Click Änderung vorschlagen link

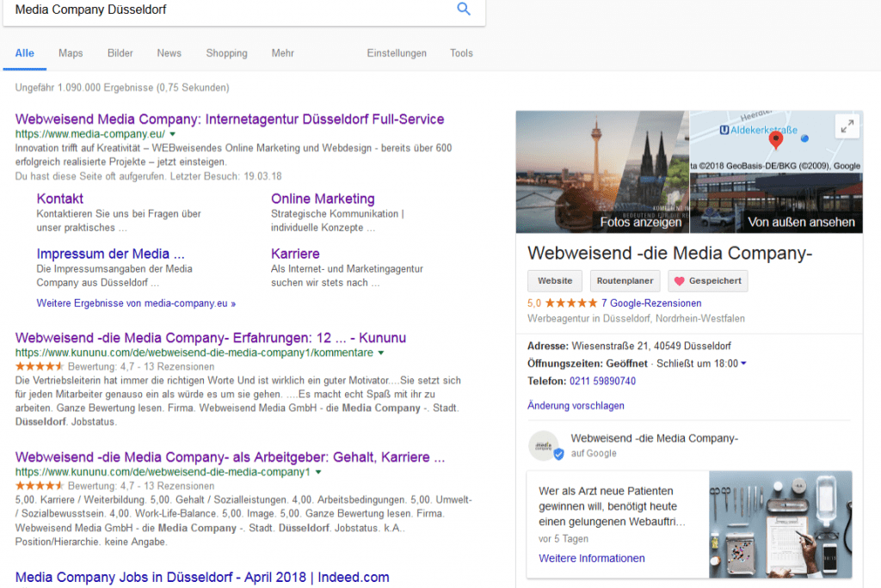coord(576,406)
